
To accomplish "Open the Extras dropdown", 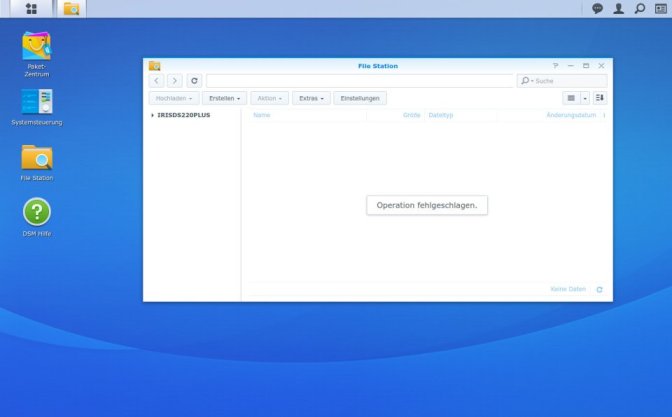I will coord(311,98).
